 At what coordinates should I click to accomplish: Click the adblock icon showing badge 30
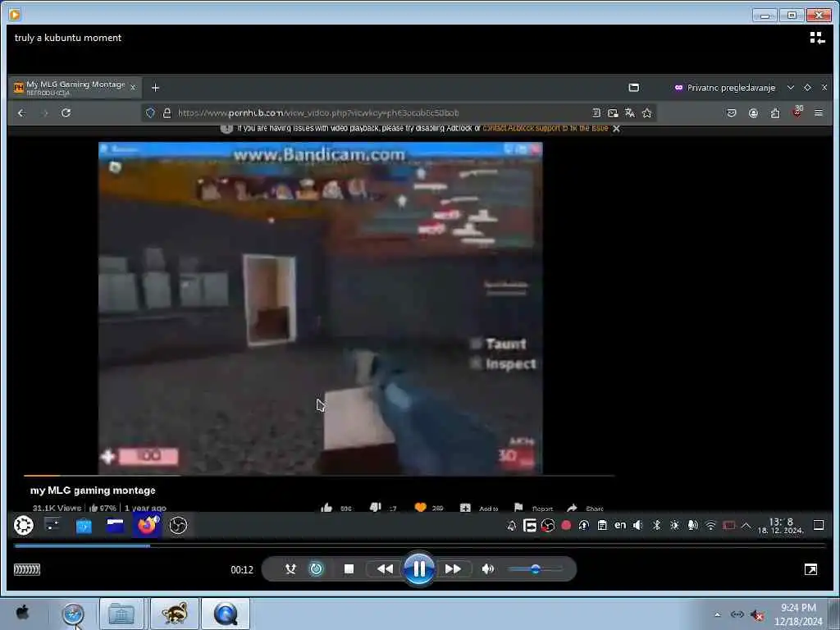(x=797, y=112)
